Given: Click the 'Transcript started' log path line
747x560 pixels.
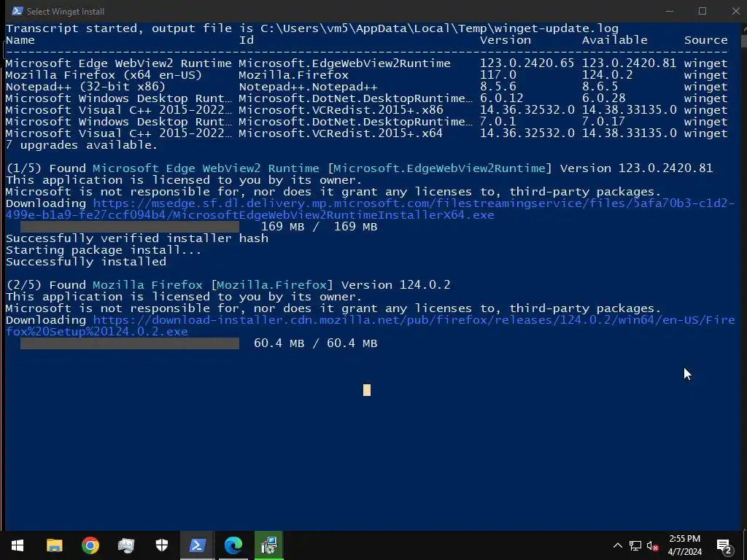Looking at the screenshot, I should [x=312, y=28].
